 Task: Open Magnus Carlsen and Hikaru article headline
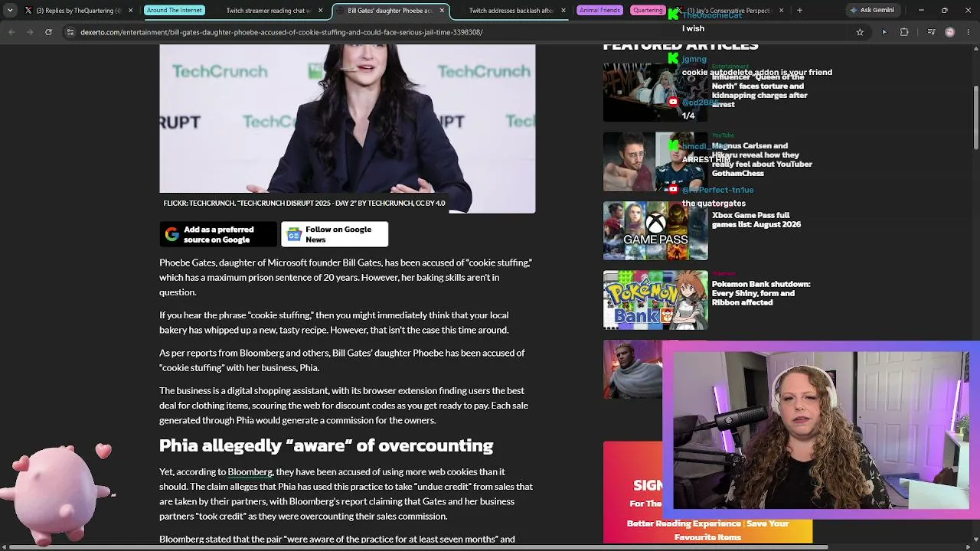click(x=762, y=159)
